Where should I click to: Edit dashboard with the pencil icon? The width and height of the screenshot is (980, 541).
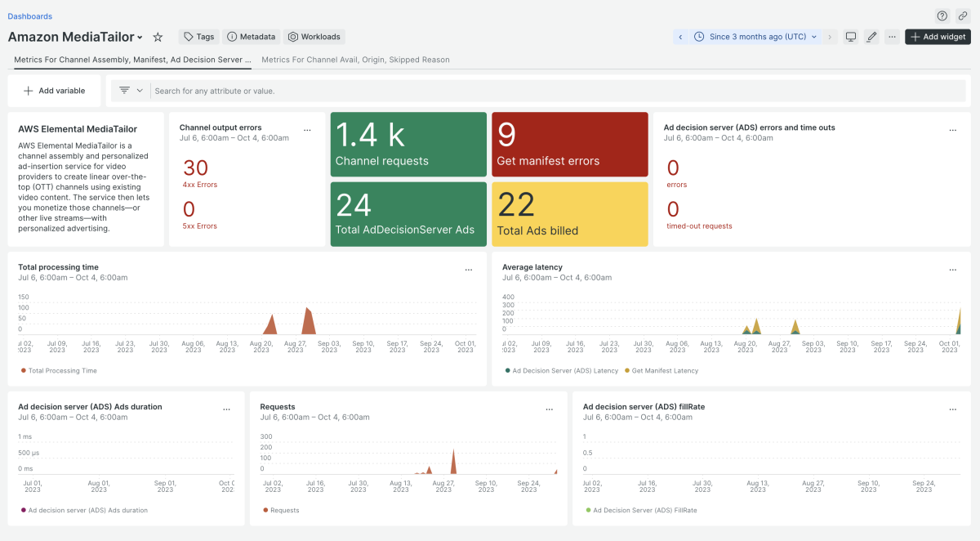[x=871, y=37]
